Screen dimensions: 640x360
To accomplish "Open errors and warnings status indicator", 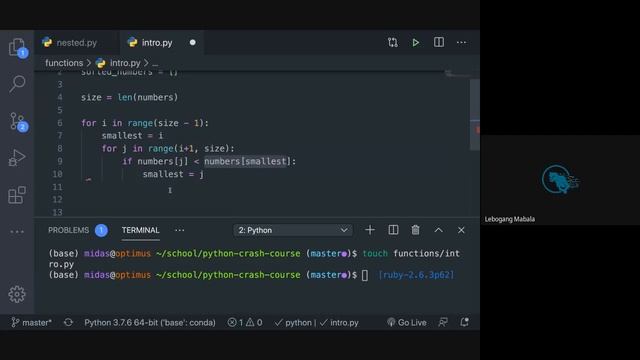I will (245, 322).
